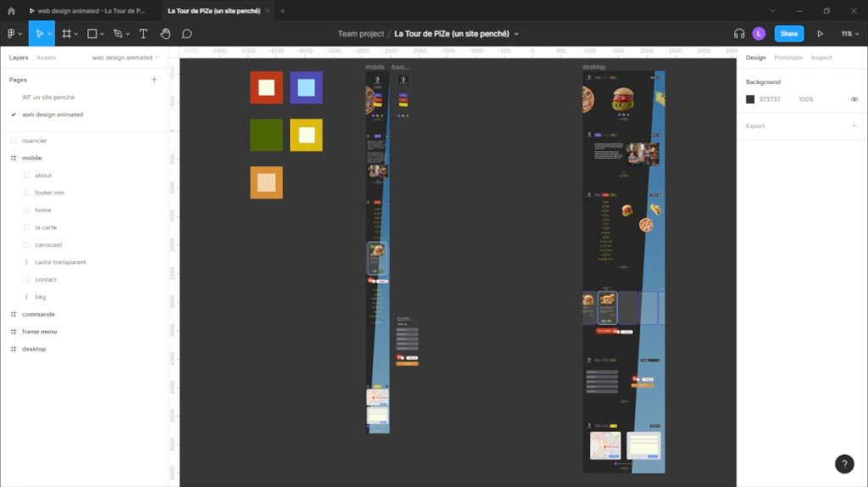The image size is (868, 487).
Task: Select the WF un site penché page
Action: click(48, 98)
